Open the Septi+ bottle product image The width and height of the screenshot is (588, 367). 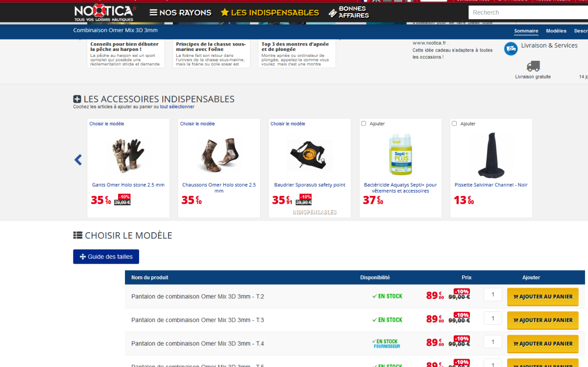click(x=400, y=154)
